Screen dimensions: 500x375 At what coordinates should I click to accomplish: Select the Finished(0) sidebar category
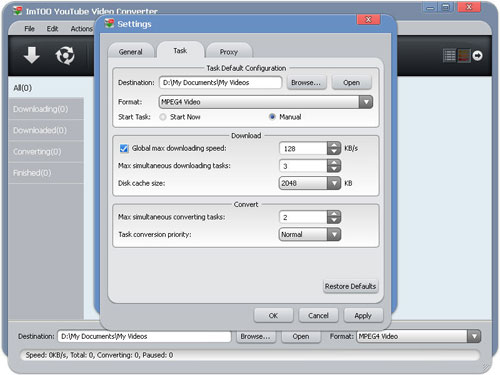tap(46, 173)
